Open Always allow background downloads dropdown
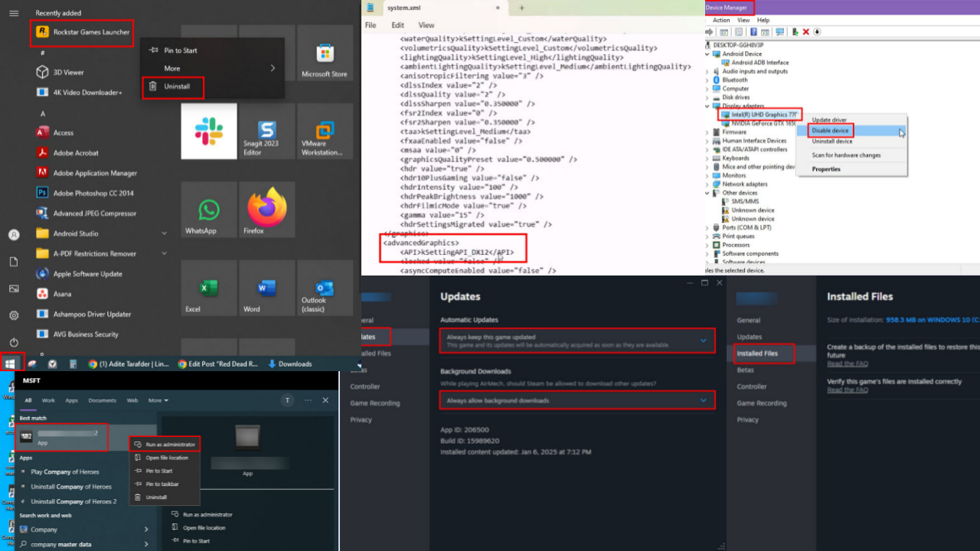 pos(577,400)
